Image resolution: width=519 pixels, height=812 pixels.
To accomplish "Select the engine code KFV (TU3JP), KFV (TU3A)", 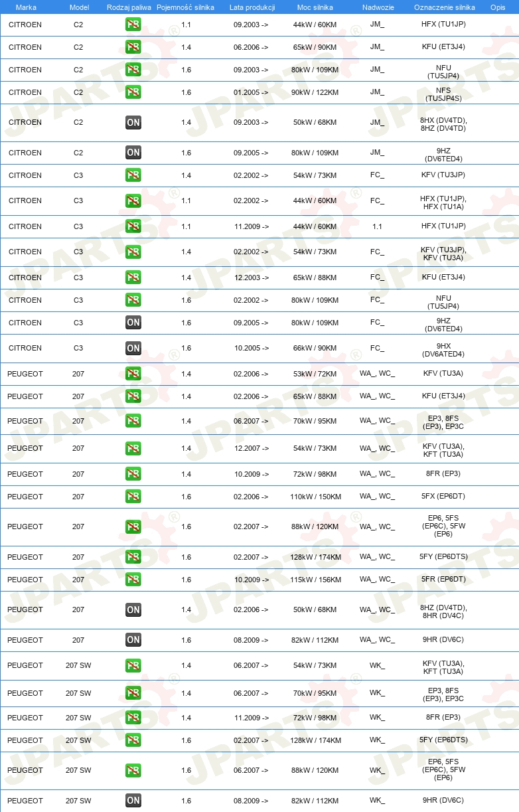I will 443,254.
